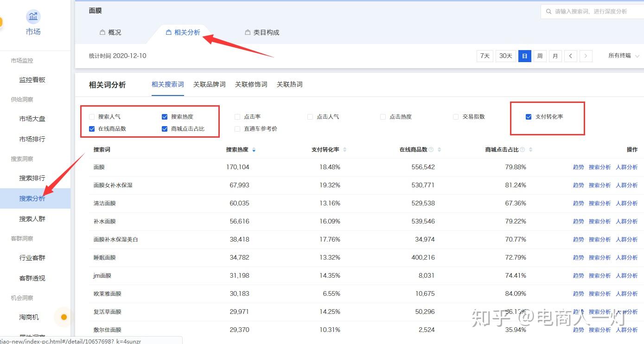
Task: Choose the 30天 time range
Action: coord(506,56)
